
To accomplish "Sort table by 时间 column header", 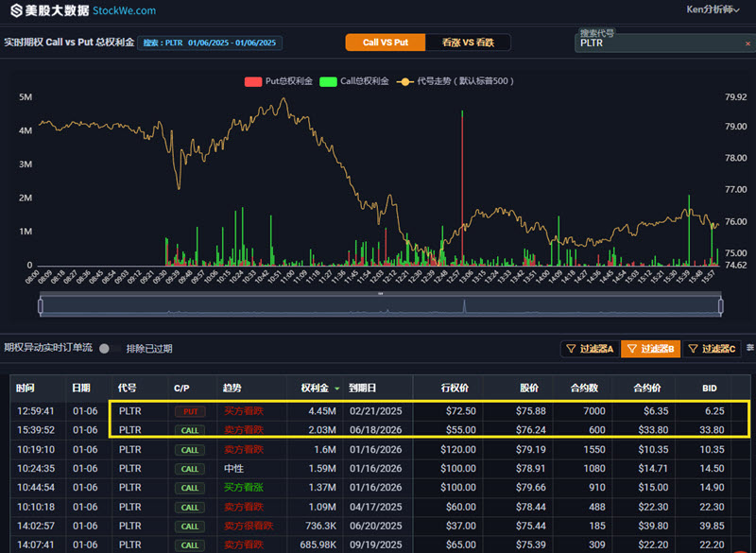I will [25, 389].
